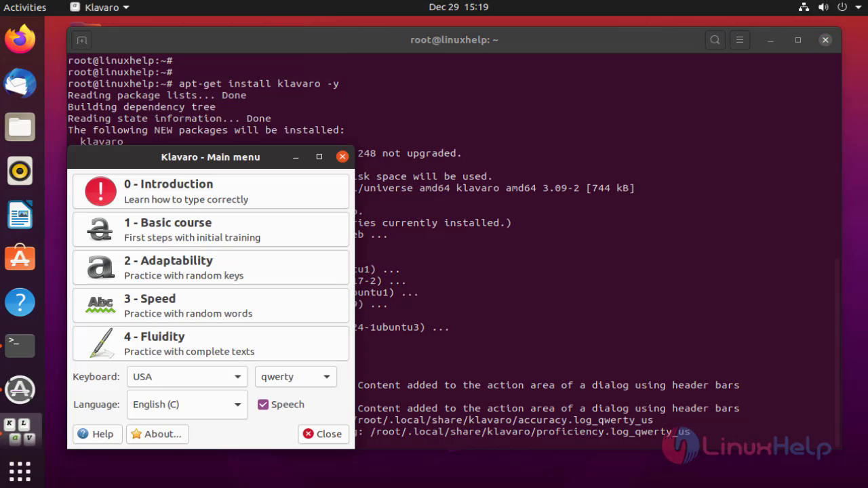Click the Help button in Klavaro

point(98,434)
